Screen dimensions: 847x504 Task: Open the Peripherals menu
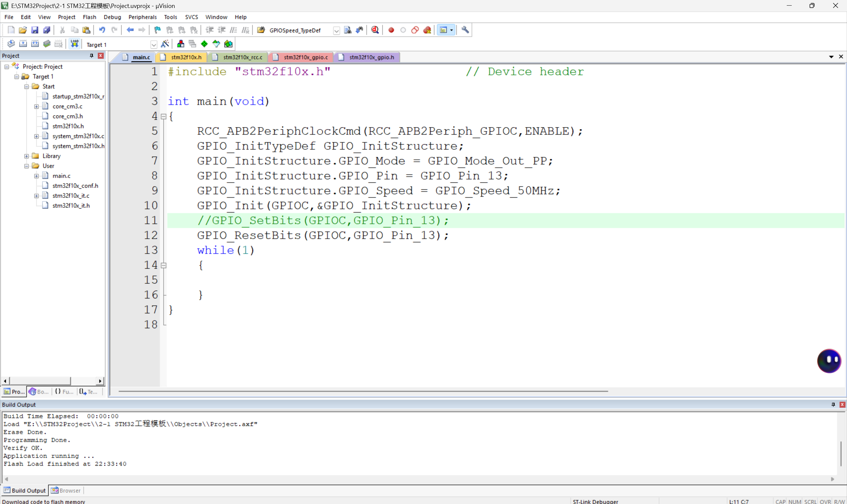(x=142, y=17)
